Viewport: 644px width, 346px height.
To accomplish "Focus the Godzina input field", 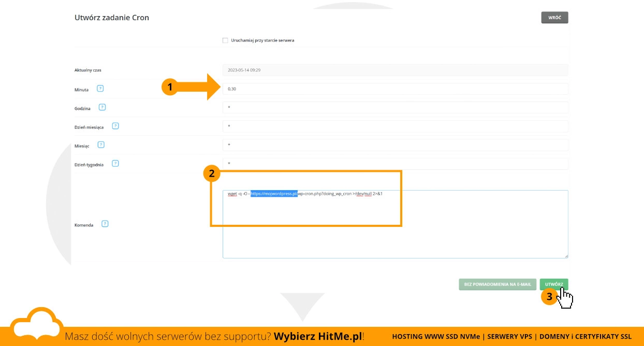I will [x=396, y=107].
